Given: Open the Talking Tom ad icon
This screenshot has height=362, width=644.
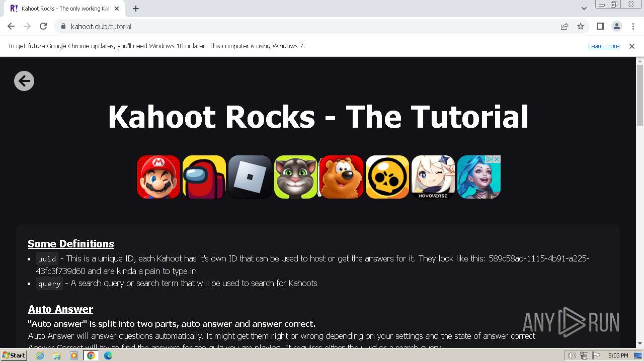Looking at the screenshot, I should (x=296, y=177).
